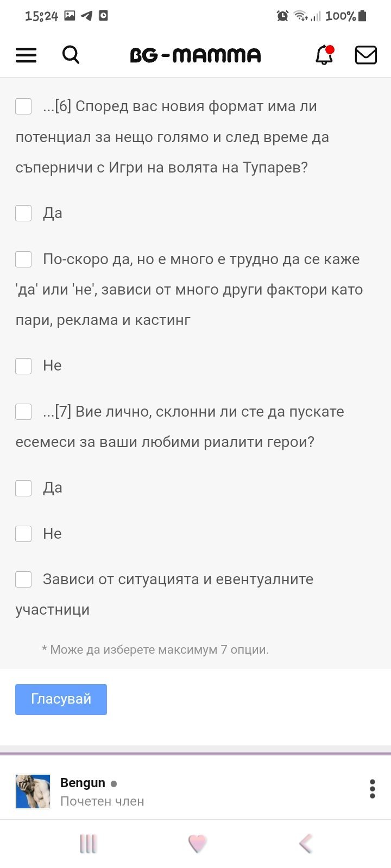Tick the question [6] header checkbox
Viewport: 391px width, 868px height.
pos(23,106)
